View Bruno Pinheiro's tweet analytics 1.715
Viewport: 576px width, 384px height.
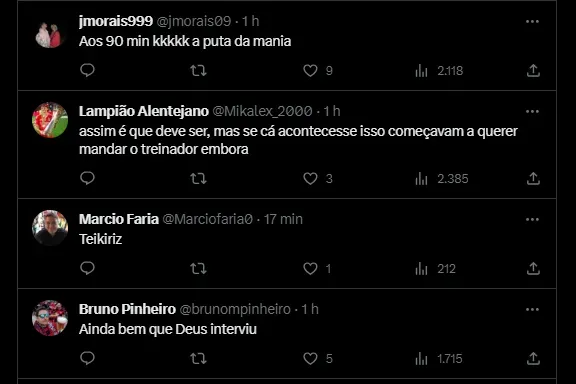point(439,359)
